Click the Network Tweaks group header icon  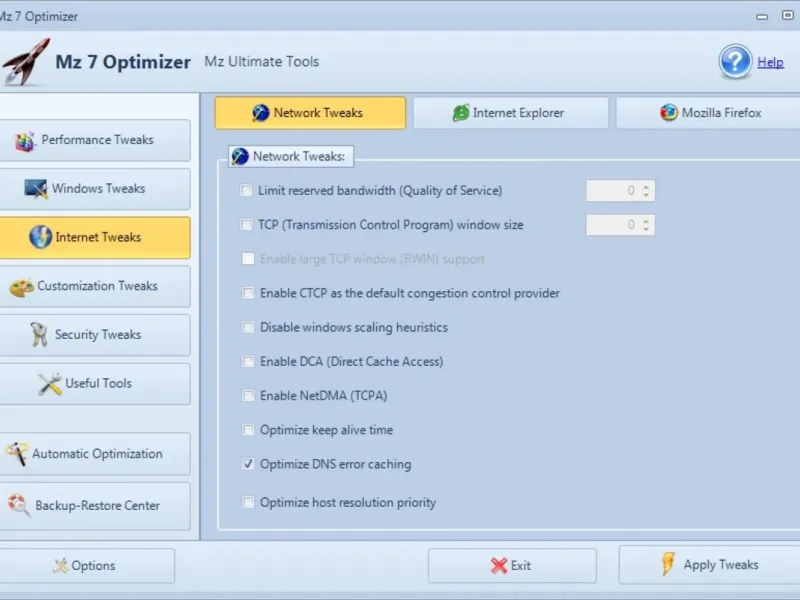(240, 156)
